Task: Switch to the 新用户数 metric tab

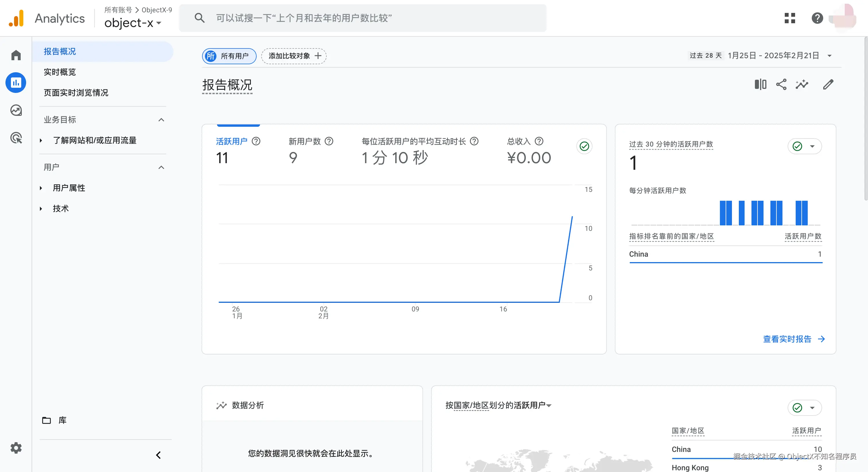Action: click(305, 141)
